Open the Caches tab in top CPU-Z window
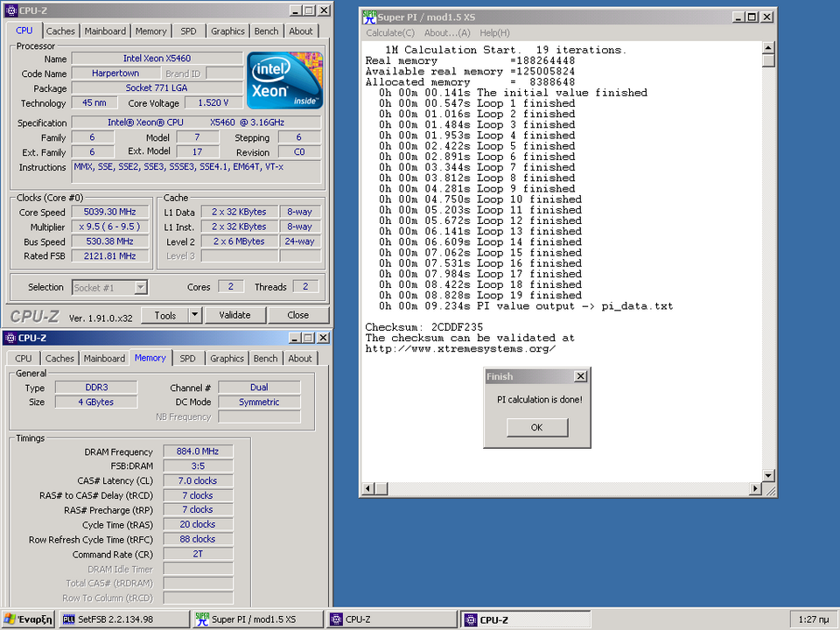This screenshot has height=630, width=840. tap(60, 31)
